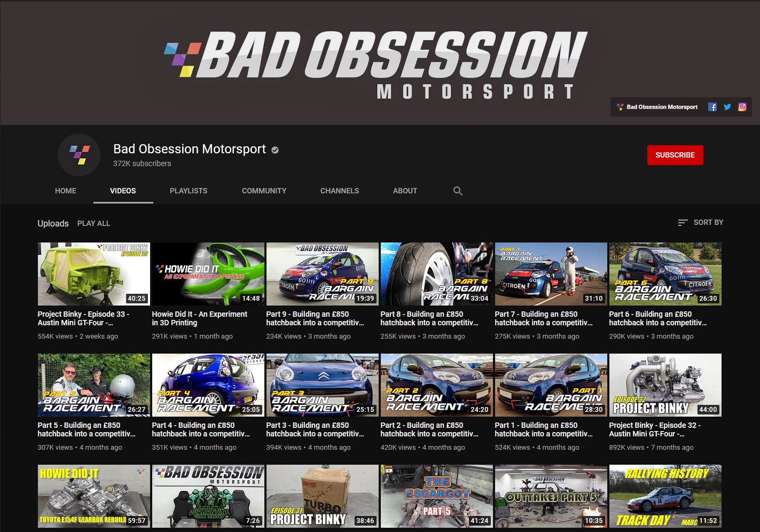Open the Twitter link in banner

[727, 107]
